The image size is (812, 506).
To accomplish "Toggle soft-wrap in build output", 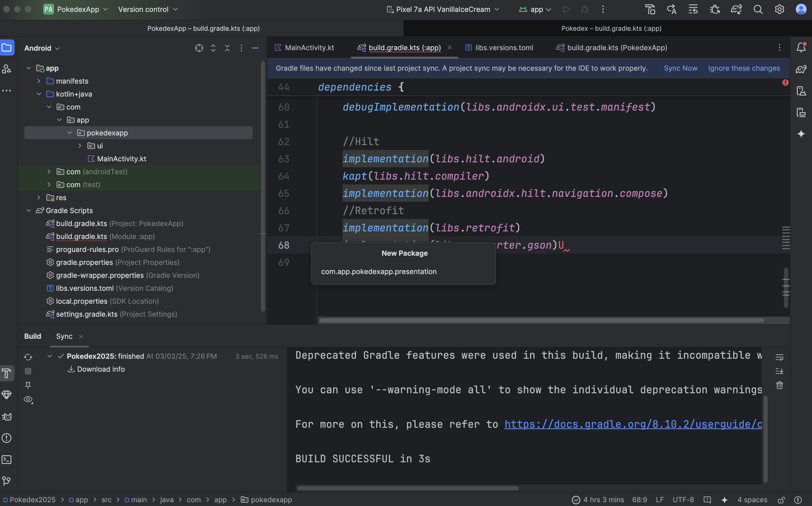I will pos(780,357).
